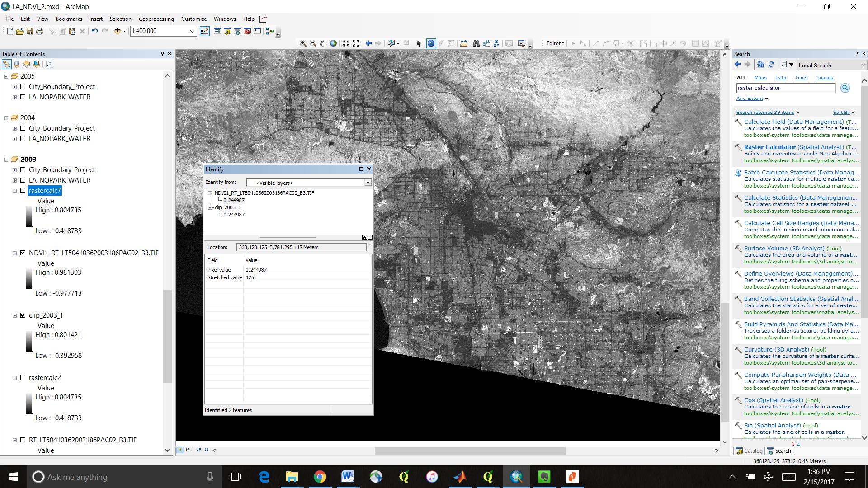Click the rastercalc7 grayscale color ramp
The width and height of the screenshot is (868, 488).
[x=29, y=216]
